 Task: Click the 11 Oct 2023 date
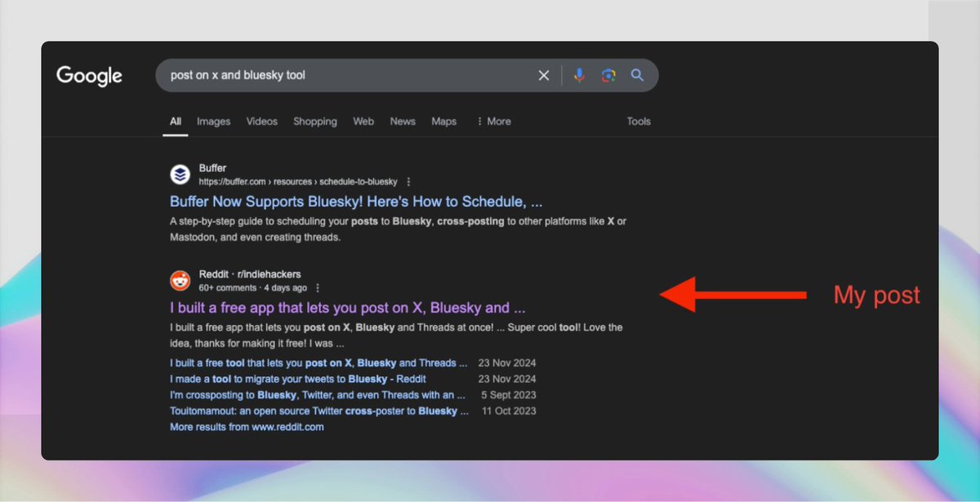coord(509,411)
